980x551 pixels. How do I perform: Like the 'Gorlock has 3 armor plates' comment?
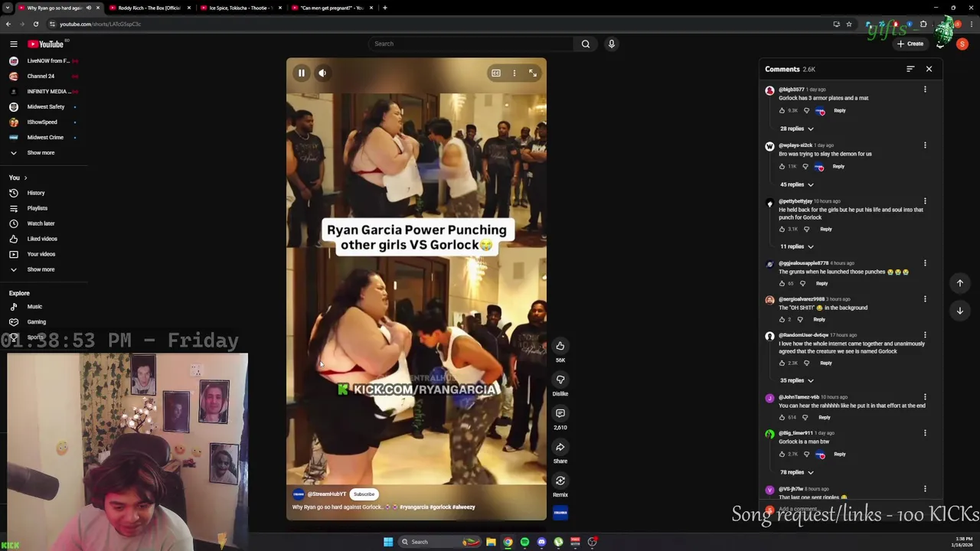(x=782, y=111)
